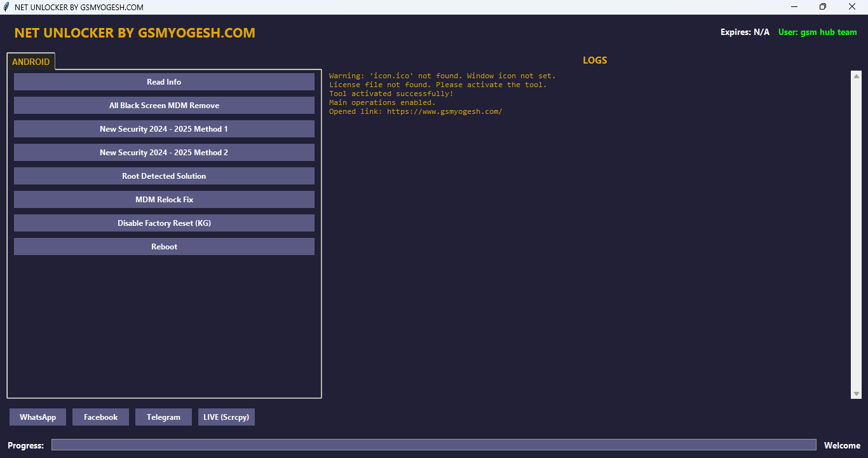Image resolution: width=868 pixels, height=458 pixels.
Task: Start New Security 2024 - 2025 Method 1
Action: pyautogui.click(x=164, y=129)
